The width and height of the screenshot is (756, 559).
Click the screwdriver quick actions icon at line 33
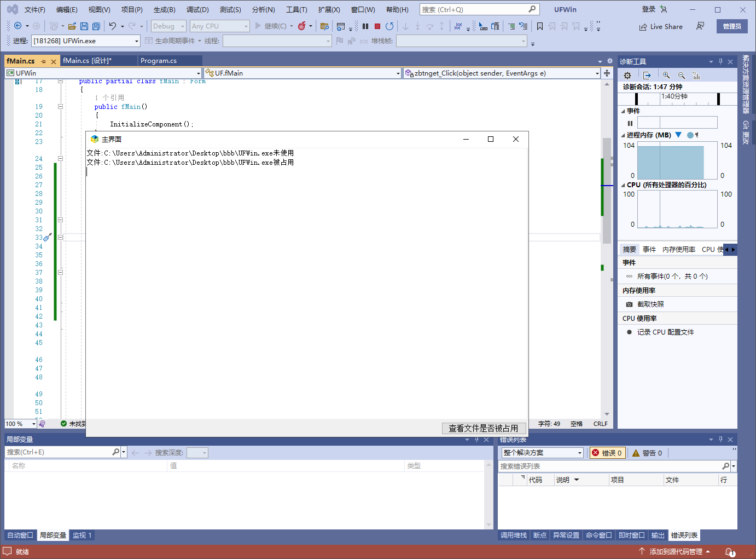point(47,237)
